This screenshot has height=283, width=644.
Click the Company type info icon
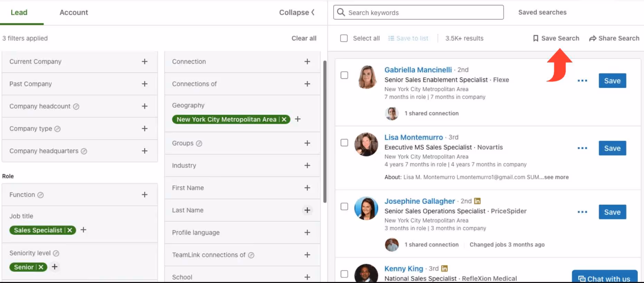(57, 129)
